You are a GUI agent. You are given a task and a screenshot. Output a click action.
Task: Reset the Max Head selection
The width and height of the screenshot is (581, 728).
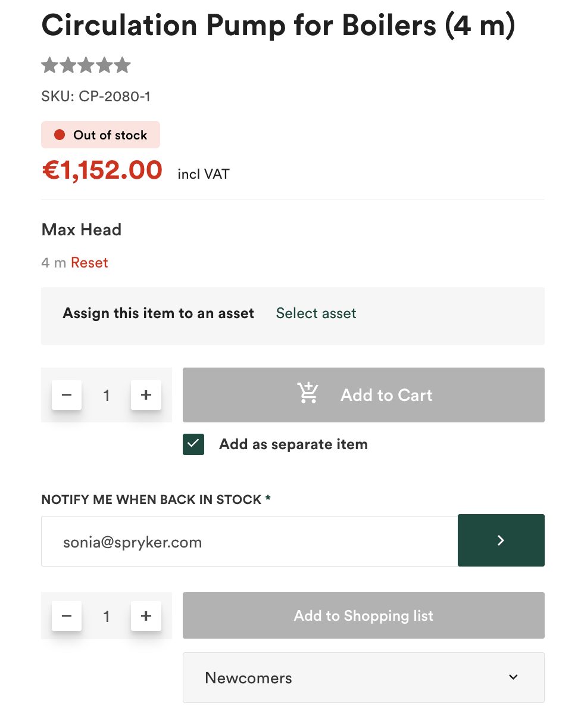pos(89,262)
